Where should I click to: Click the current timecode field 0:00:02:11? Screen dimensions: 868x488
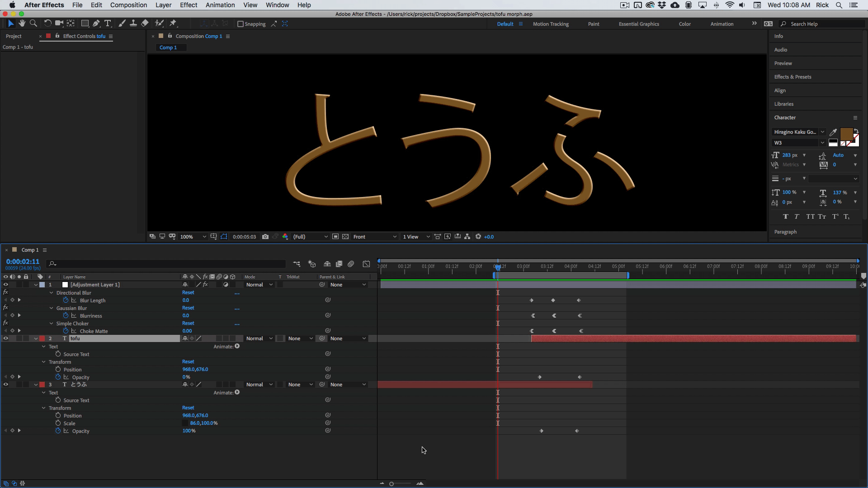coord(23,262)
